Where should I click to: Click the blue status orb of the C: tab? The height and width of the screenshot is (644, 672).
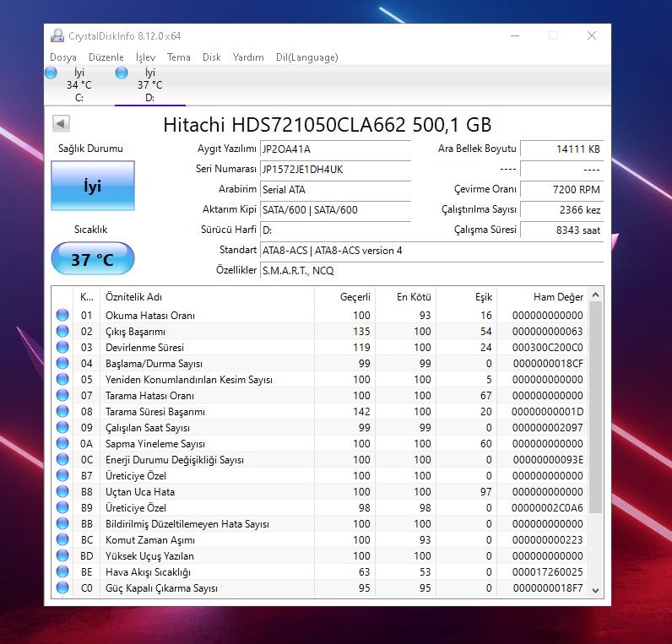pos(51,73)
